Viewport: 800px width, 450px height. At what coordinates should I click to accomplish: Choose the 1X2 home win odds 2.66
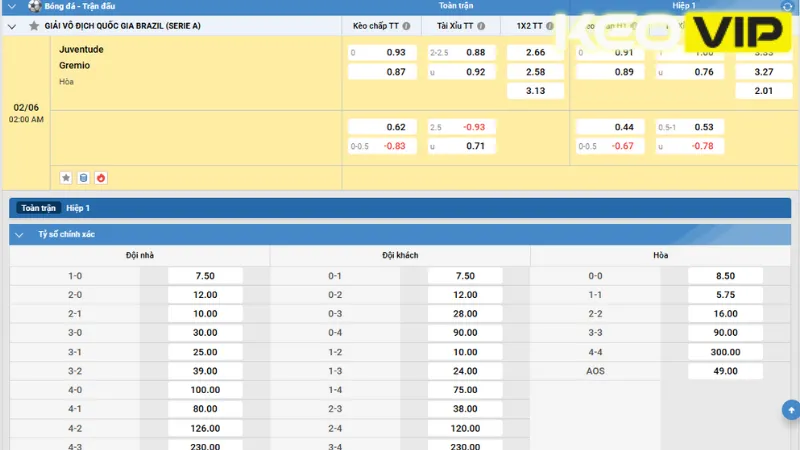click(535, 52)
